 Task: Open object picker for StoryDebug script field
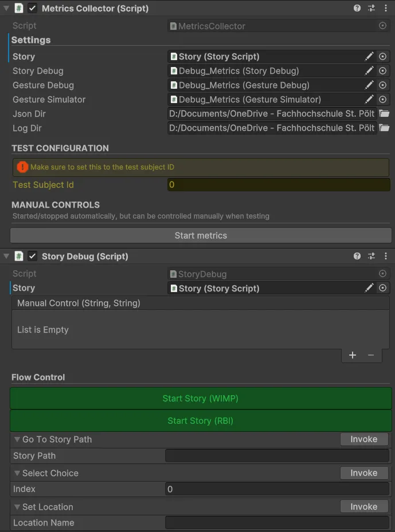(x=383, y=274)
